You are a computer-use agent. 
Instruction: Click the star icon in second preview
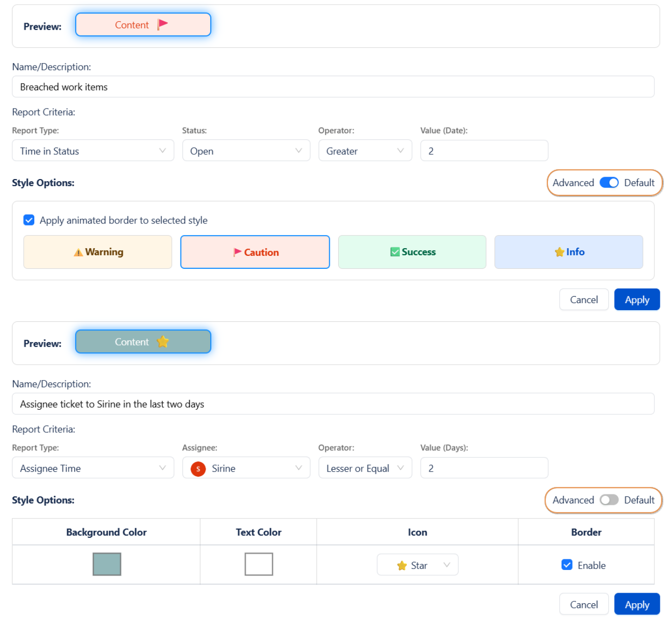pos(162,342)
